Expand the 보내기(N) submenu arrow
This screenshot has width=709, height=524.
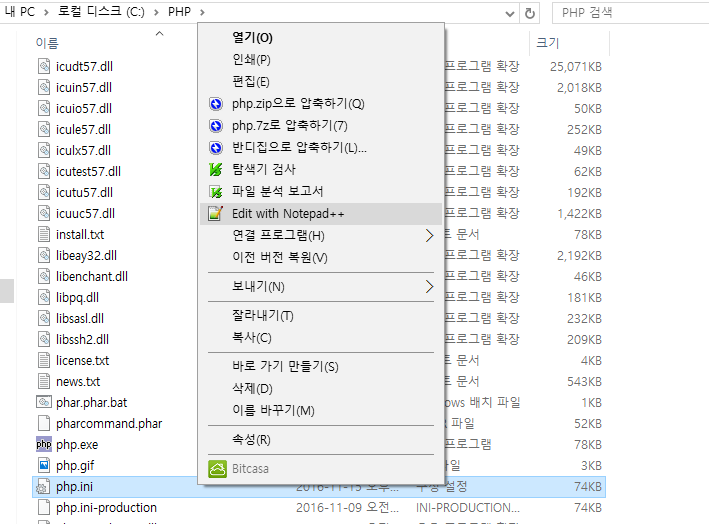(430, 286)
